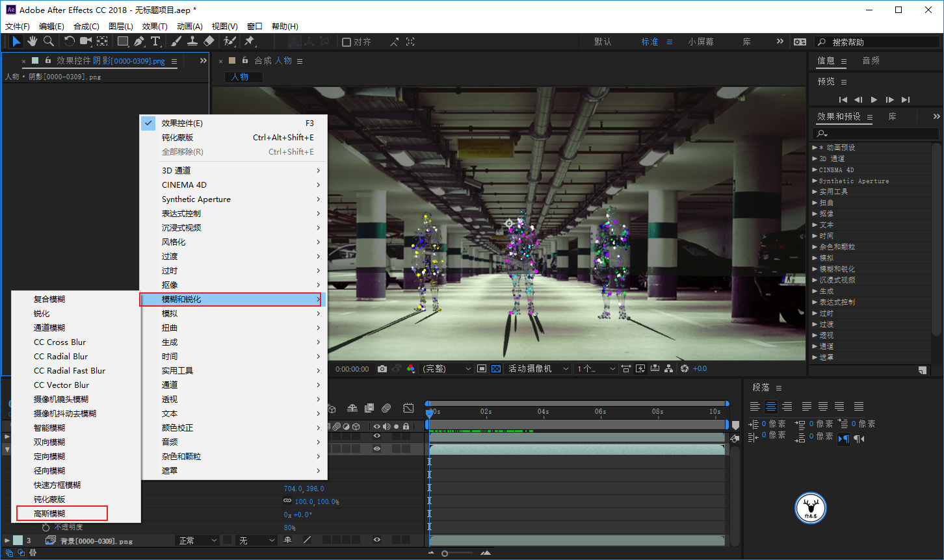
Task: Open the (完整) resolution dropdown
Action: point(447,368)
